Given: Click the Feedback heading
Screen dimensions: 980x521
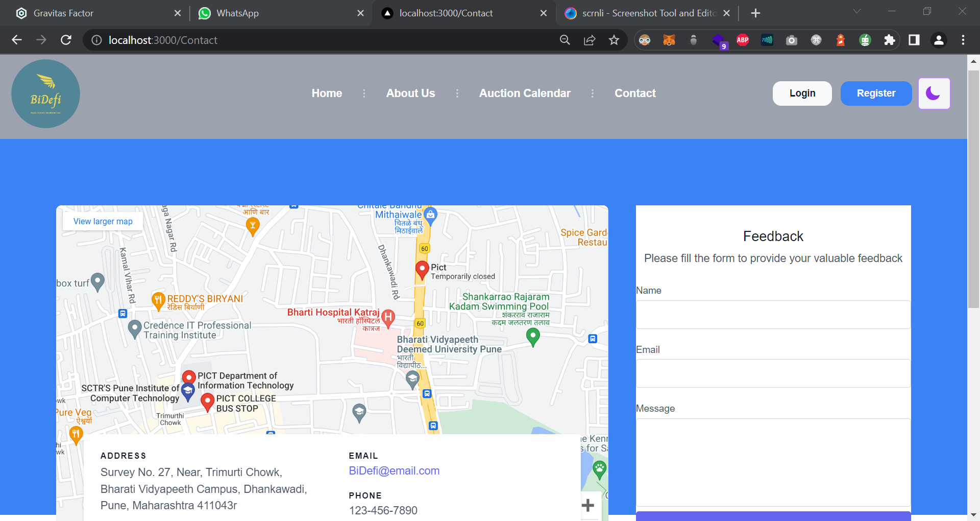Looking at the screenshot, I should point(773,236).
